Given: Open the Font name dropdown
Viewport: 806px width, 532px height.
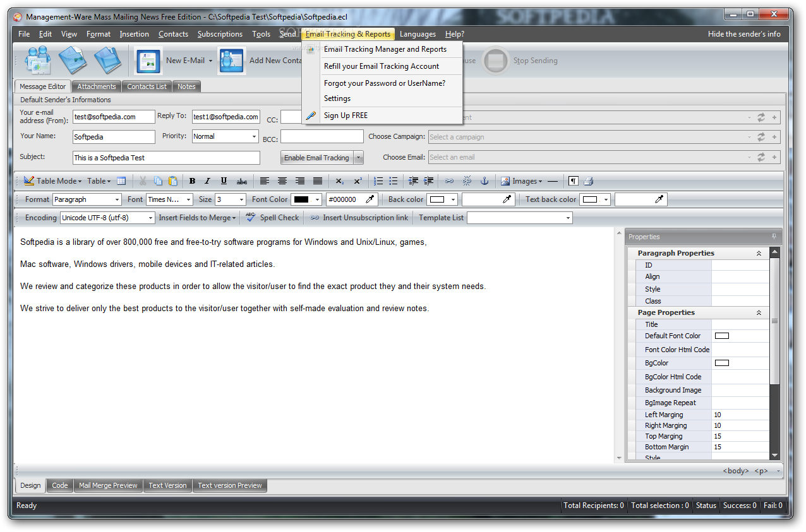Looking at the screenshot, I should pos(188,199).
